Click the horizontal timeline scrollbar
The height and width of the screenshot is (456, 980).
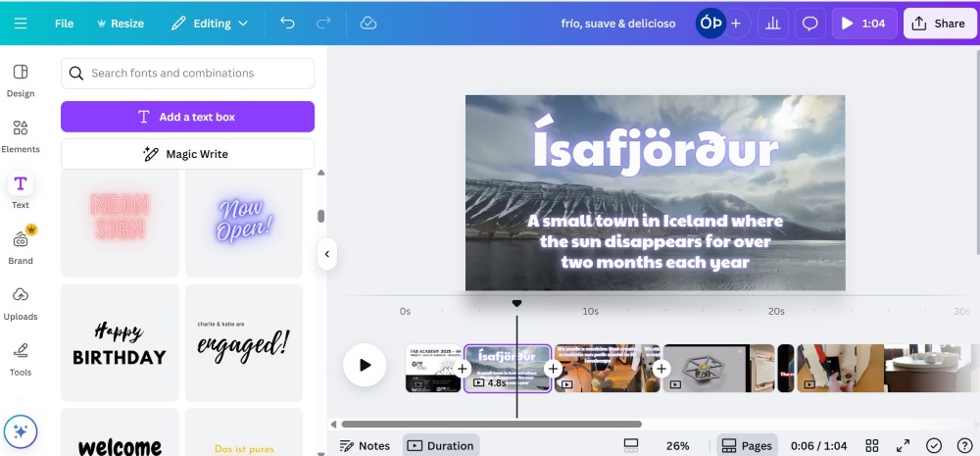[491, 424]
